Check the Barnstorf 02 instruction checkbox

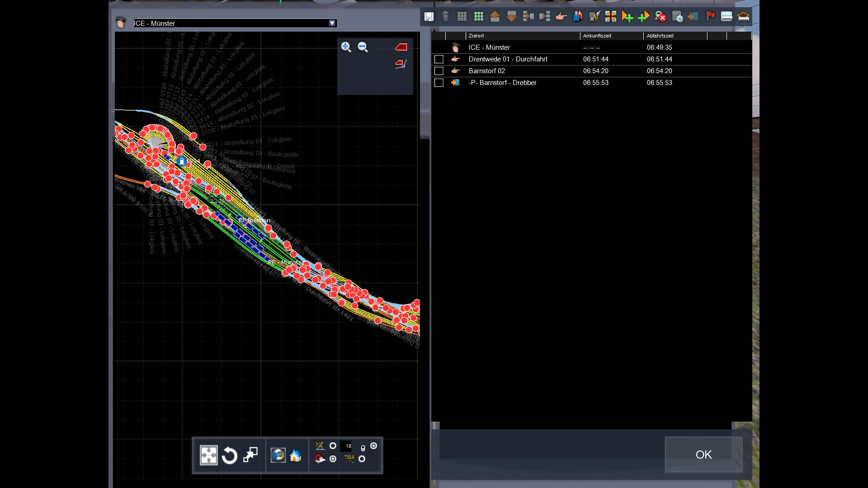[x=439, y=71]
